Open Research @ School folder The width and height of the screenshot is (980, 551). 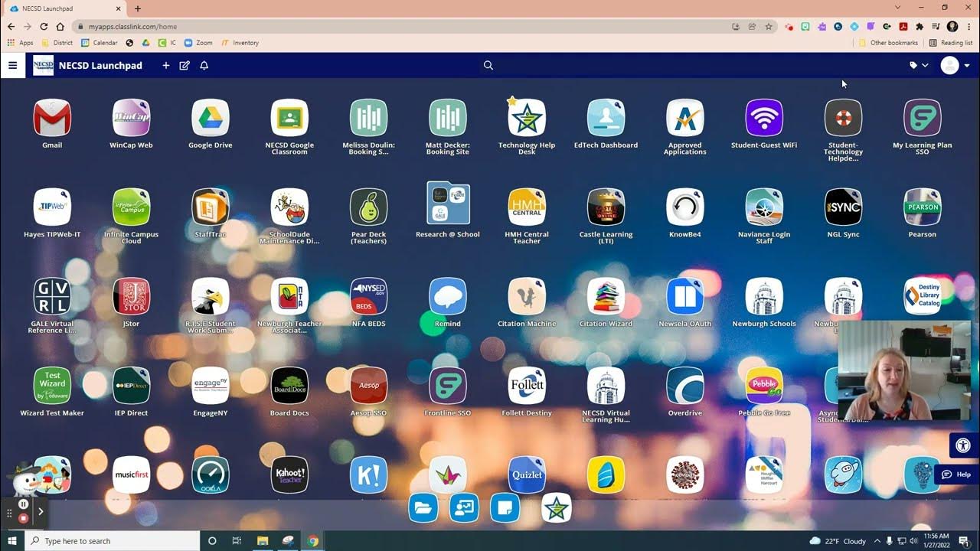[x=448, y=204]
